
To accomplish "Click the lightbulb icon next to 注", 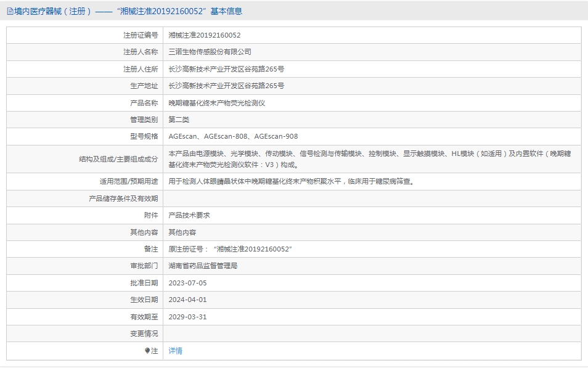I will [x=147, y=351].
